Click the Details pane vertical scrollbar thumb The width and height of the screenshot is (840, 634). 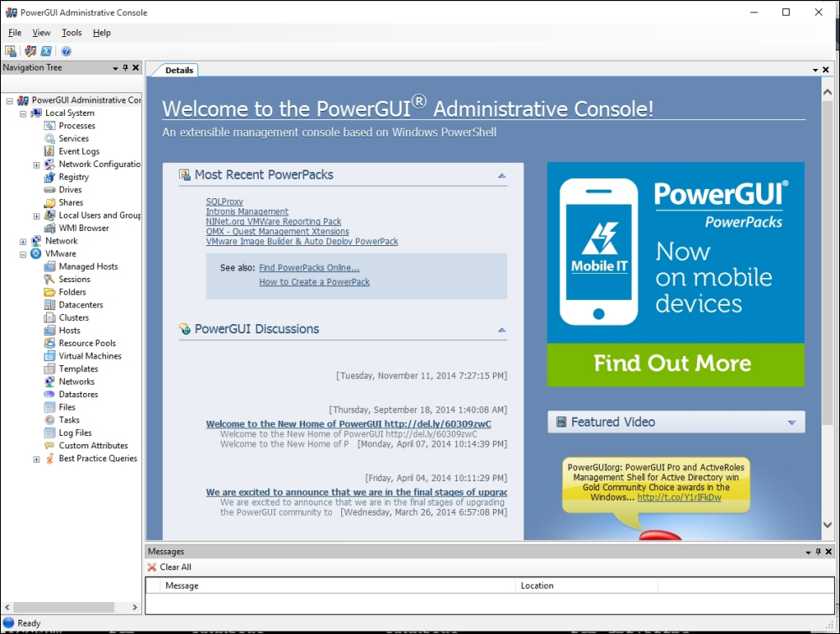(827, 264)
